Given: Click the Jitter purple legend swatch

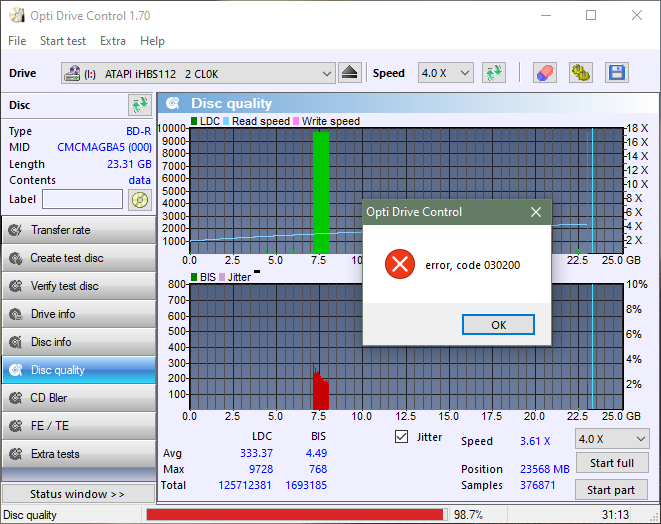Looking at the screenshot, I should 222,277.
